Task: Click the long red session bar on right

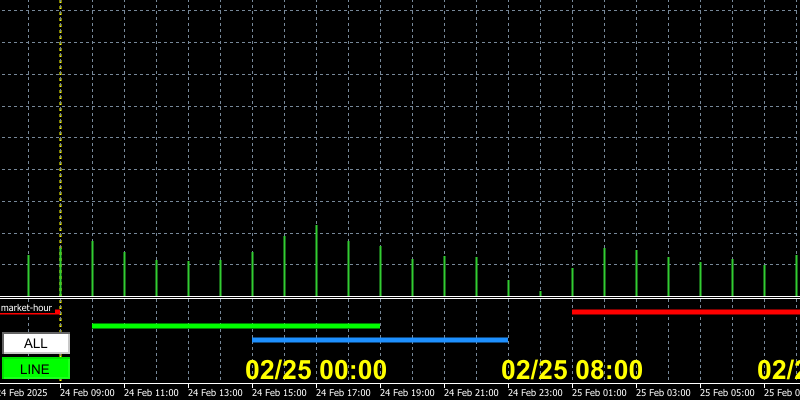Action: coord(685,312)
